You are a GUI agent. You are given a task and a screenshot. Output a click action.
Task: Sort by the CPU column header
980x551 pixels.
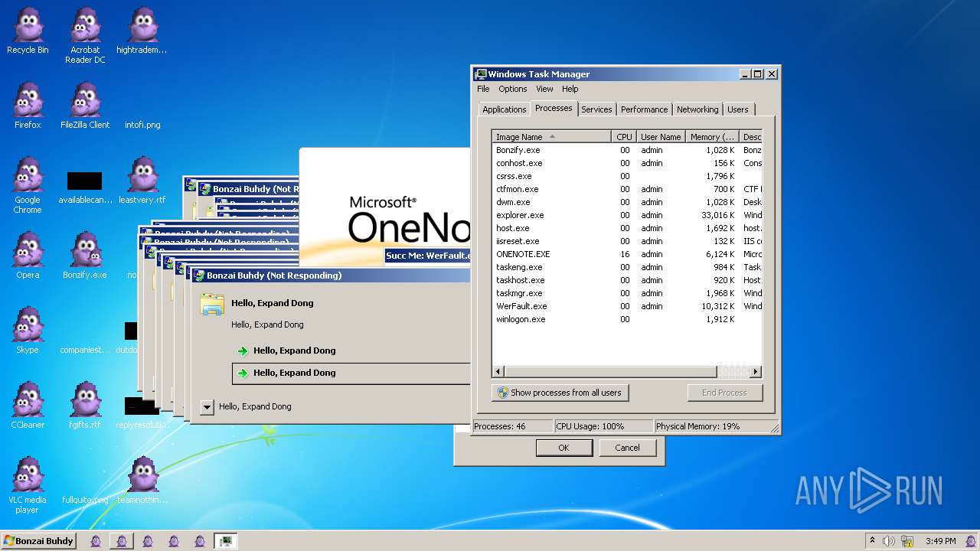coord(624,137)
